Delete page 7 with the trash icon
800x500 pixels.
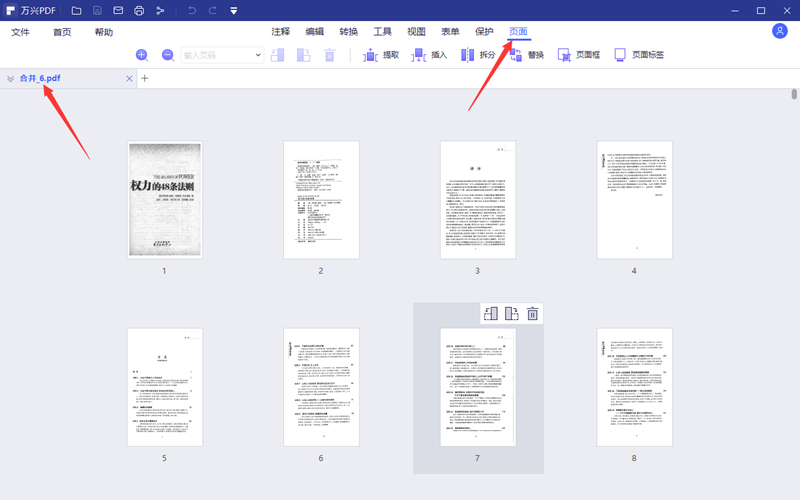tap(533, 314)
